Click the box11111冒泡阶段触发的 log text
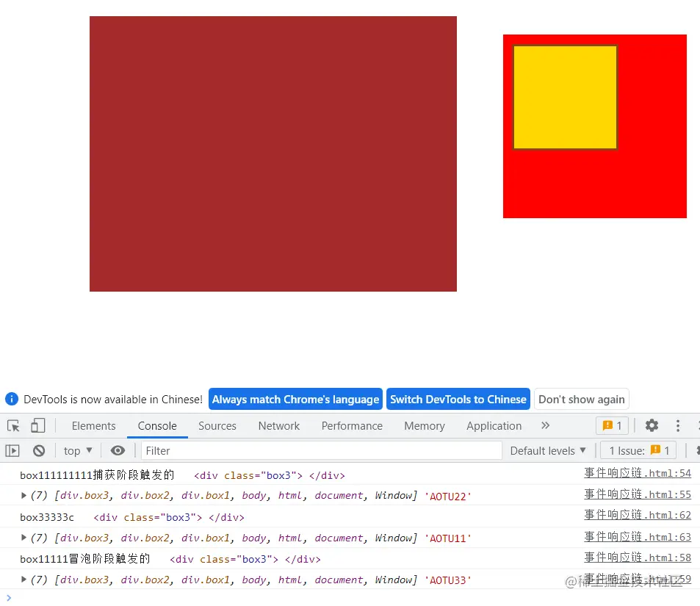 tap(85, 559)
